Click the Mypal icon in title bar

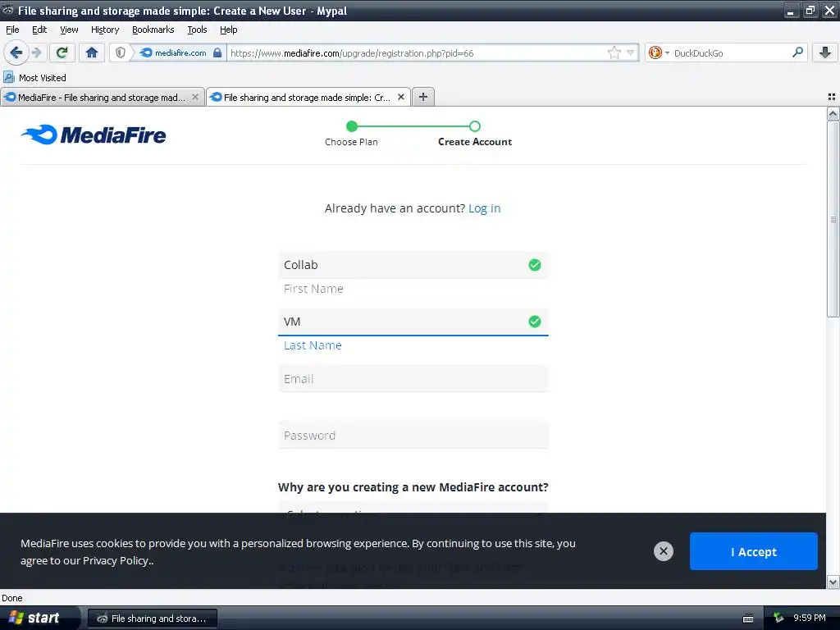(x=8, y=10)
